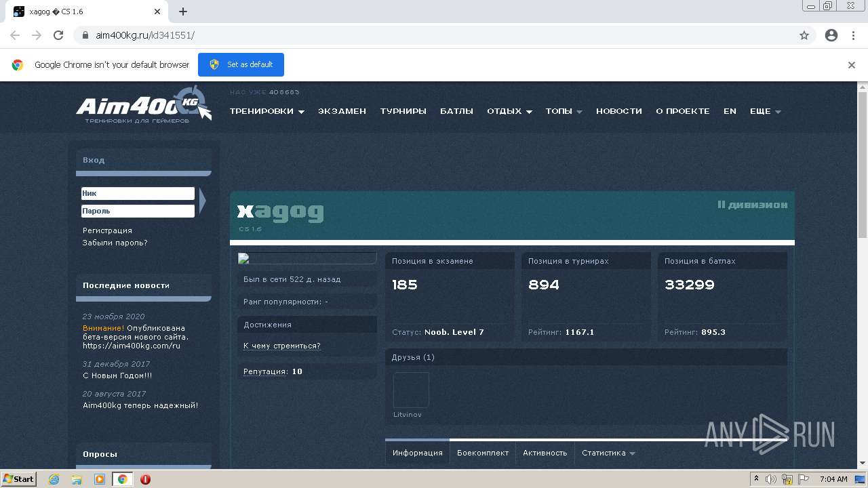Image resolution: width=868 pixels, height=488 pixels.
Task: Open the О ПРОЕКТЕ menu item
Action: pos(683,111)
